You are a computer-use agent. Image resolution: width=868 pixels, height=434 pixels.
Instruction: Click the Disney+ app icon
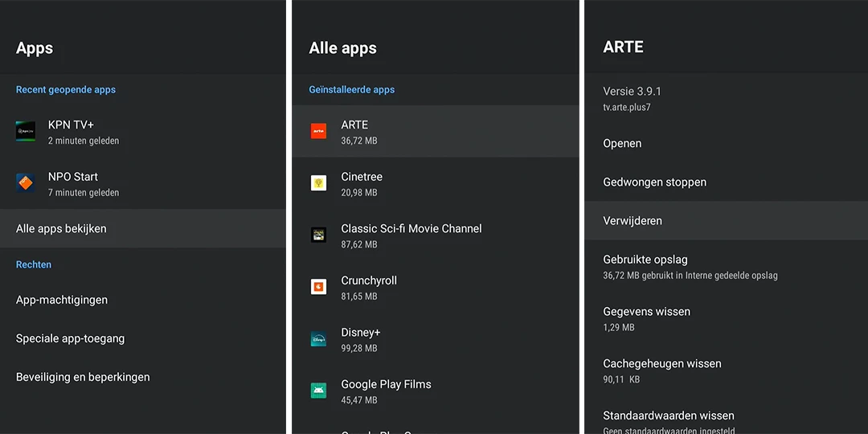pyautogui.click(x=319, y=339)
